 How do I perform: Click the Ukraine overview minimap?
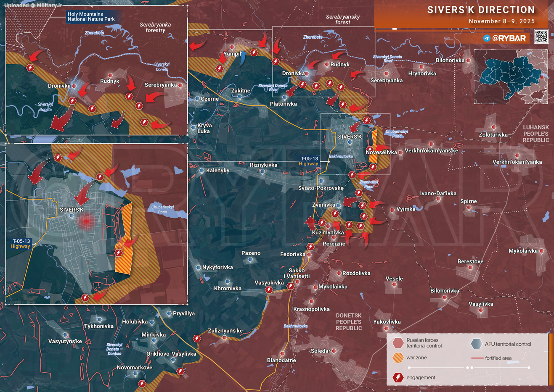click(x=511, y=76)
